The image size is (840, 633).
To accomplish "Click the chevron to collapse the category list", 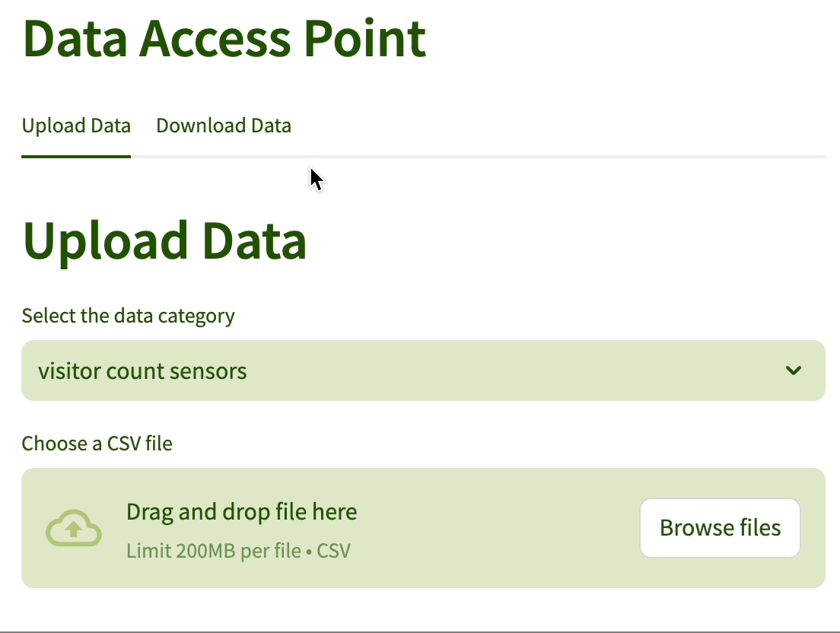I will [x=794, y=371].
